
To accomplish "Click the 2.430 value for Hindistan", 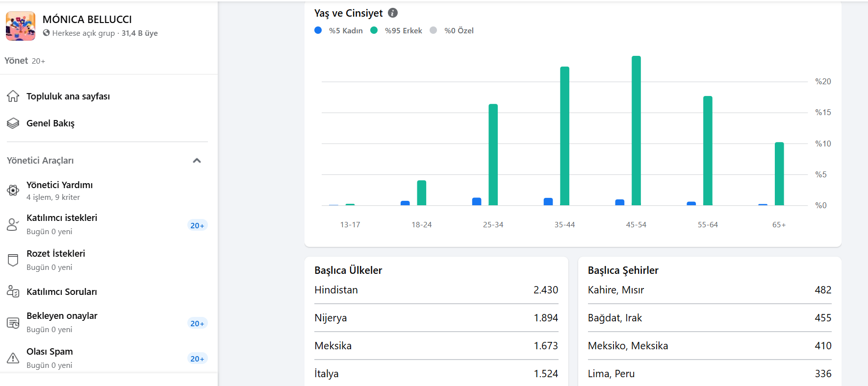I will tap(546, 290).
